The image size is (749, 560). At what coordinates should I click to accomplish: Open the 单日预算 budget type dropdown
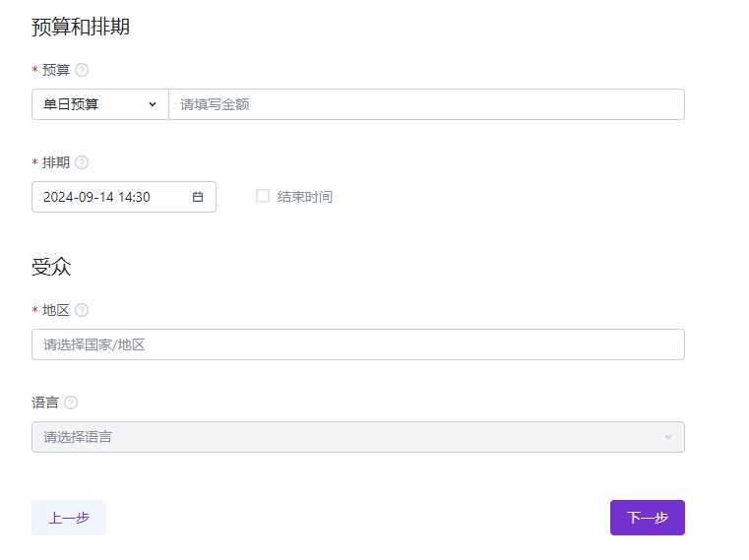100,104
